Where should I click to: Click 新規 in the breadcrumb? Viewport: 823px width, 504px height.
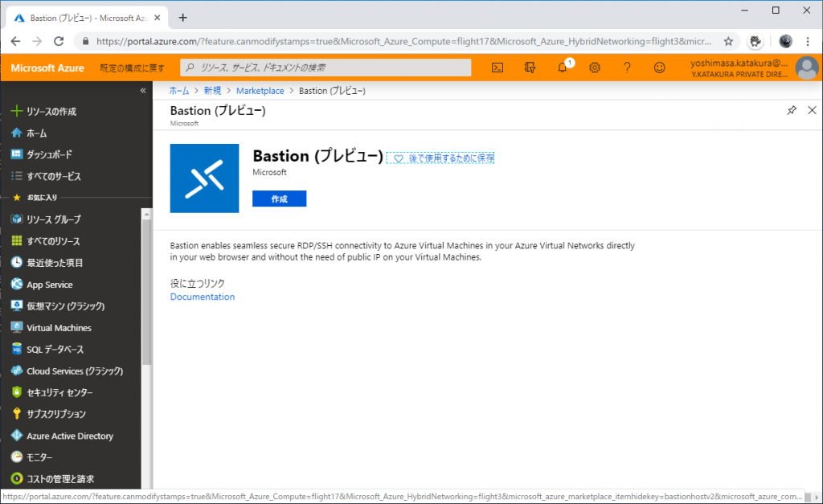(x=212, y=91)
